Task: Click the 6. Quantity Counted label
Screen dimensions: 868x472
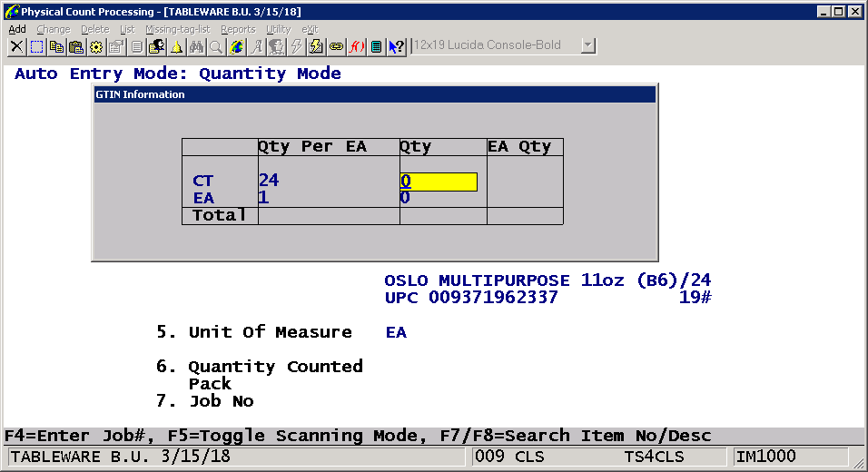Action: [260, 367]
